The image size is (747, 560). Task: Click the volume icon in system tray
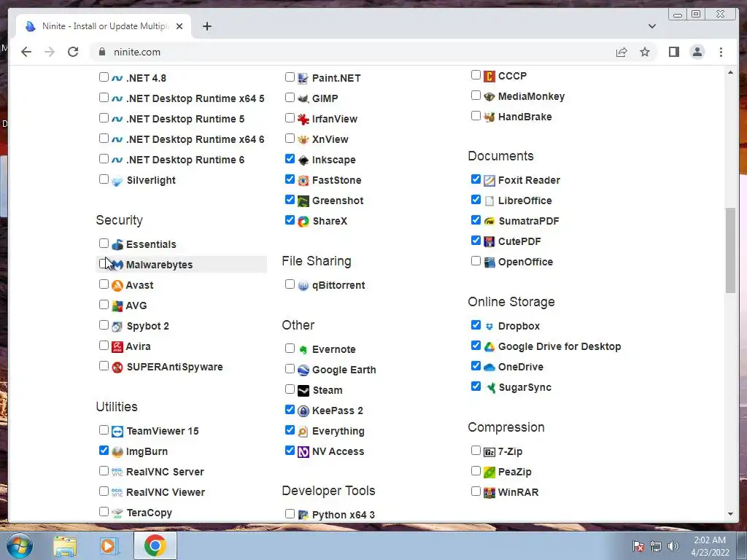(x=673, y=546)
